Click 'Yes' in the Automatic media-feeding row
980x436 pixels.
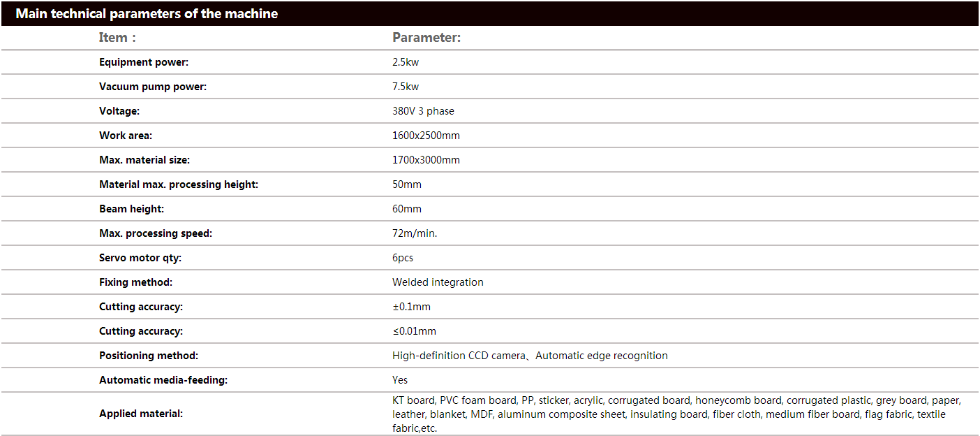[x=400, y=380]
